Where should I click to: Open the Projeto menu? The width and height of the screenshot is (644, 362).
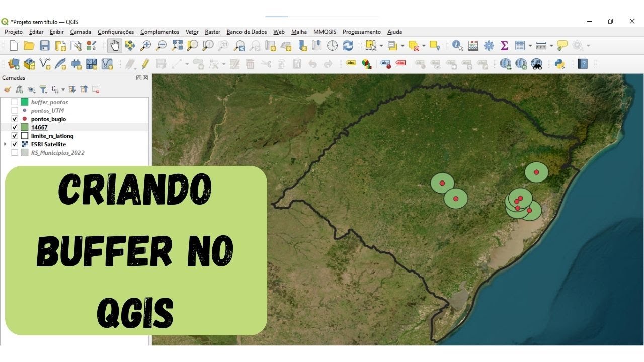point(14,32)
